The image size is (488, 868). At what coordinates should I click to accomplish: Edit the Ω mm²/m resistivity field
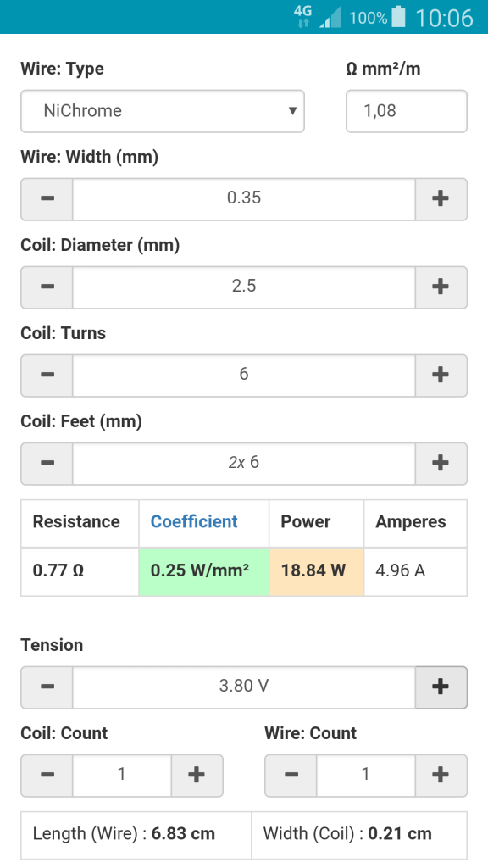tap(407, 111)
